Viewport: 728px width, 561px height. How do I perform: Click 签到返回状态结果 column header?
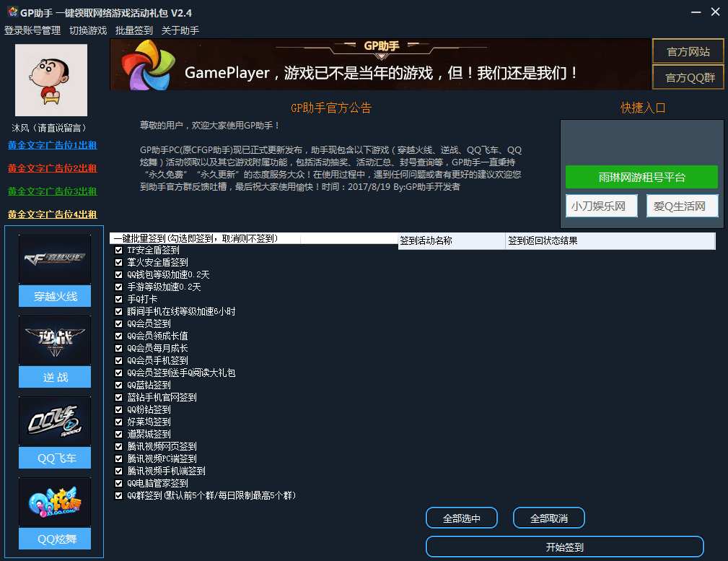point(610,240)
